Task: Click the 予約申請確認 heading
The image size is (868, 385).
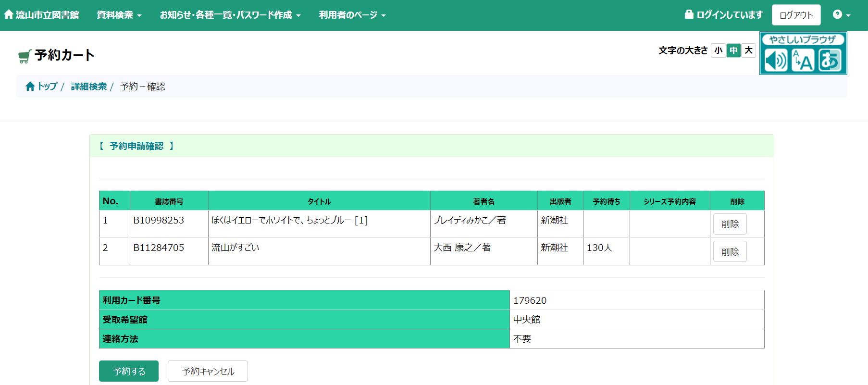Action: coord(136,146)
